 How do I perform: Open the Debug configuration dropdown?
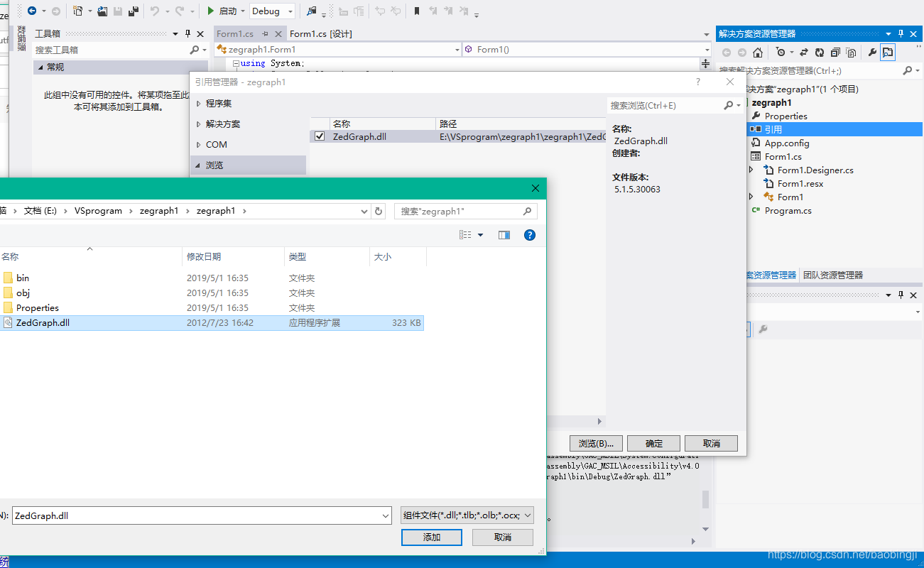click(x=290, y=11)
